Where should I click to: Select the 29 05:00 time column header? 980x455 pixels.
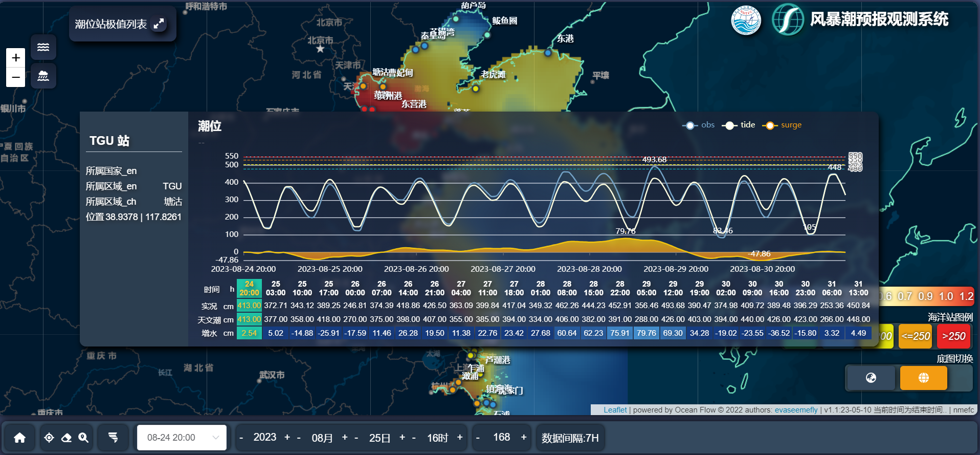[647, 288]
